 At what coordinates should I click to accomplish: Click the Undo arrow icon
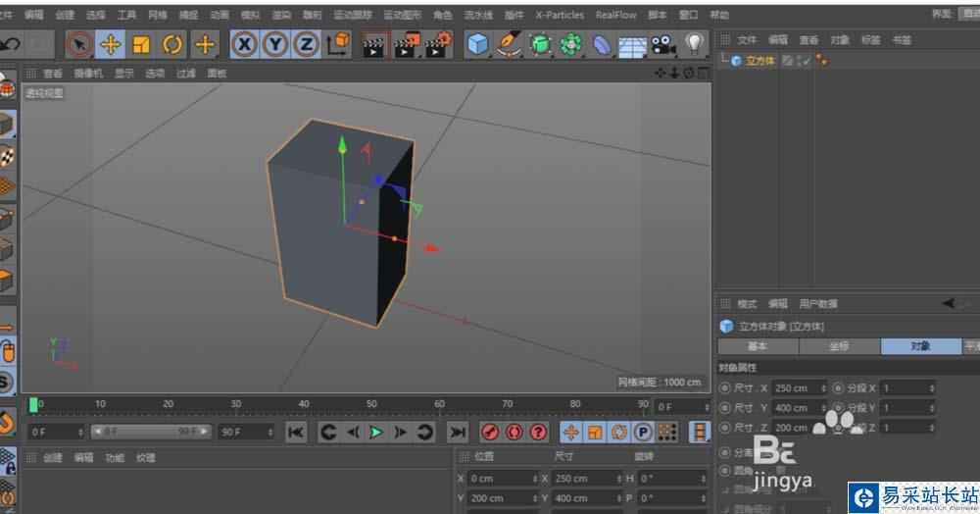[10, 44]
